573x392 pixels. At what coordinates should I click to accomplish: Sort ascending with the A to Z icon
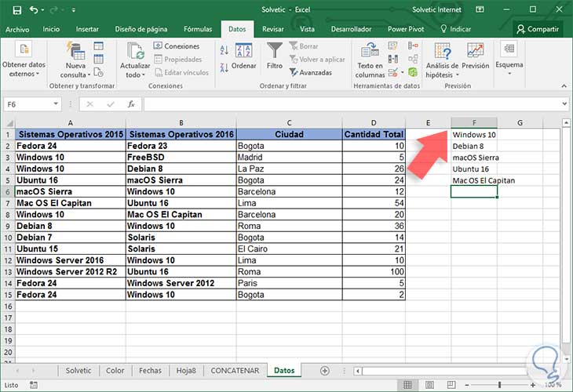(224, 50)
